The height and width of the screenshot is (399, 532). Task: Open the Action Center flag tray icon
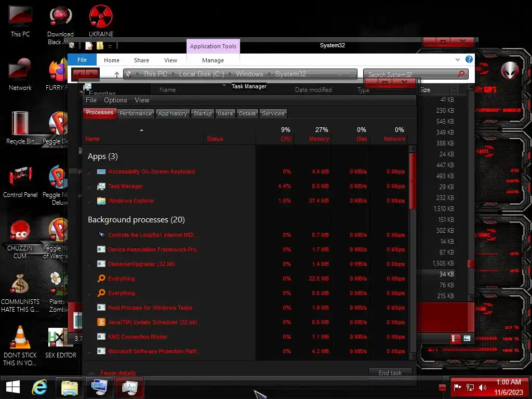point(457,387)
